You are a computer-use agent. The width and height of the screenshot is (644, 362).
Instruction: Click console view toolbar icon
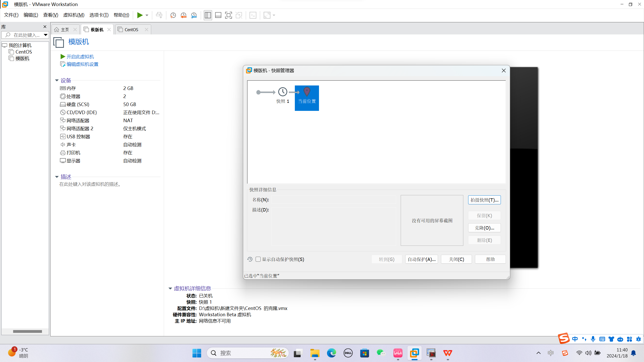253,15
